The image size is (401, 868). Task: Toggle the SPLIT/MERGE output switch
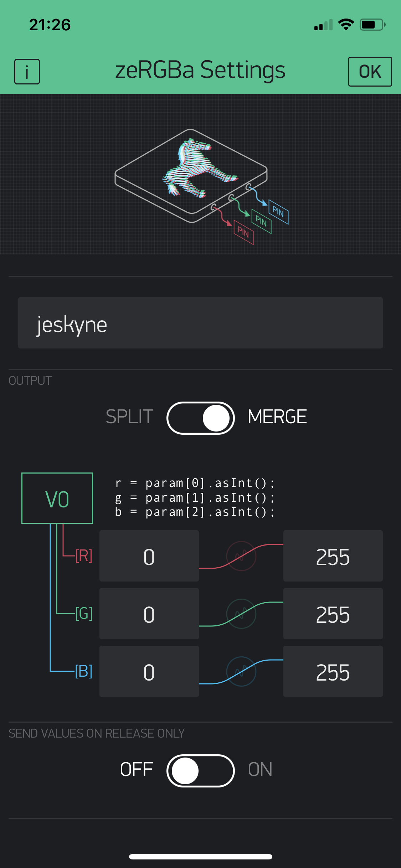200,418
